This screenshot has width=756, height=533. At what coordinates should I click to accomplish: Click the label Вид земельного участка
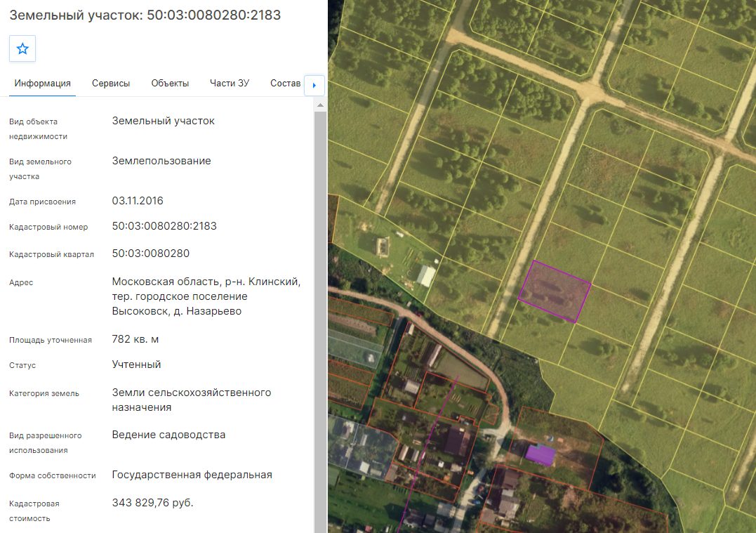[x=40, y=169]
